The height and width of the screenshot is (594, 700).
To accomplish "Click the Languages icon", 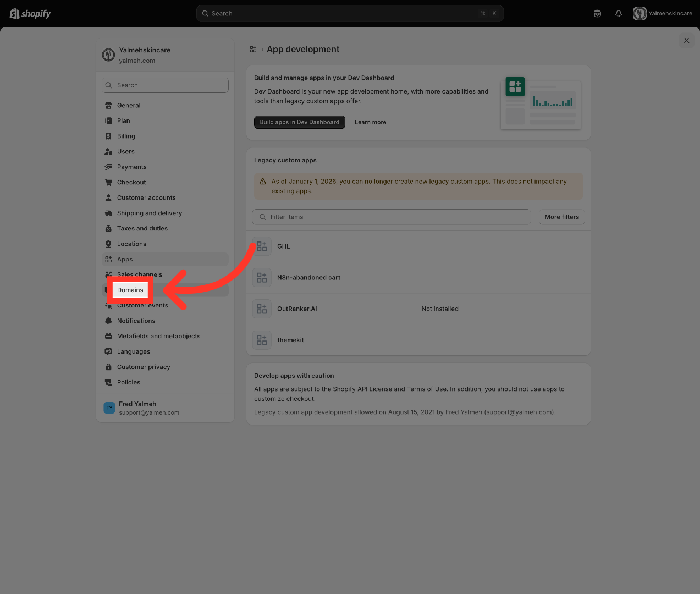I will (x=108, y=351).
